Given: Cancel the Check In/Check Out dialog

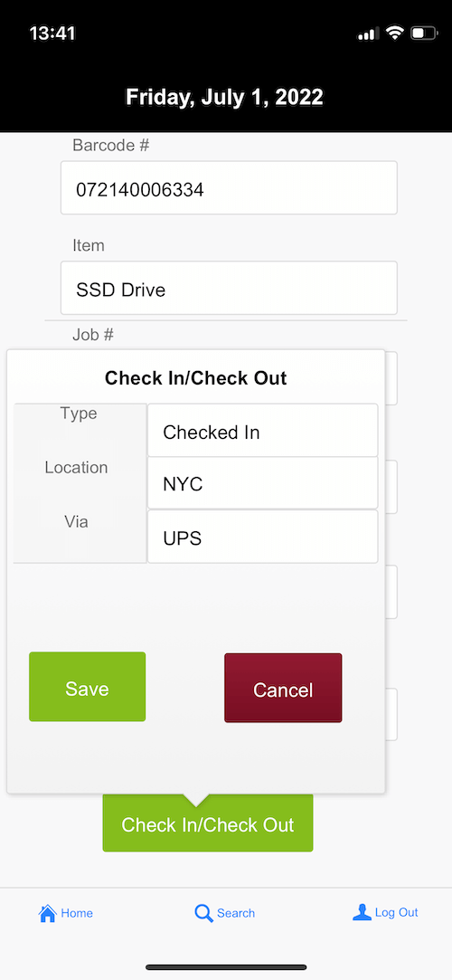Looking at the screenshot, I should coord(283,688).
